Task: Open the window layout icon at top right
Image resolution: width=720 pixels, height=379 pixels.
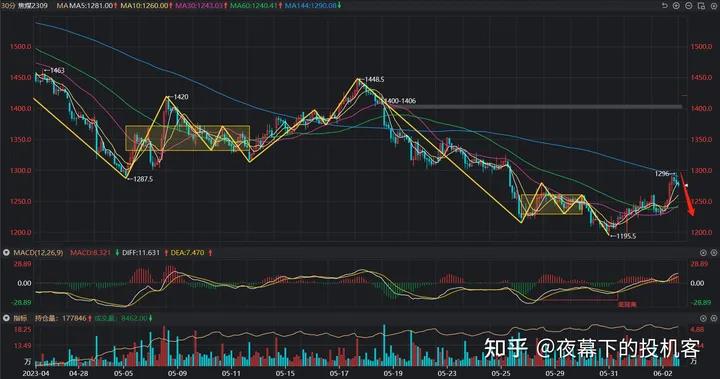Action: (701, 6)
